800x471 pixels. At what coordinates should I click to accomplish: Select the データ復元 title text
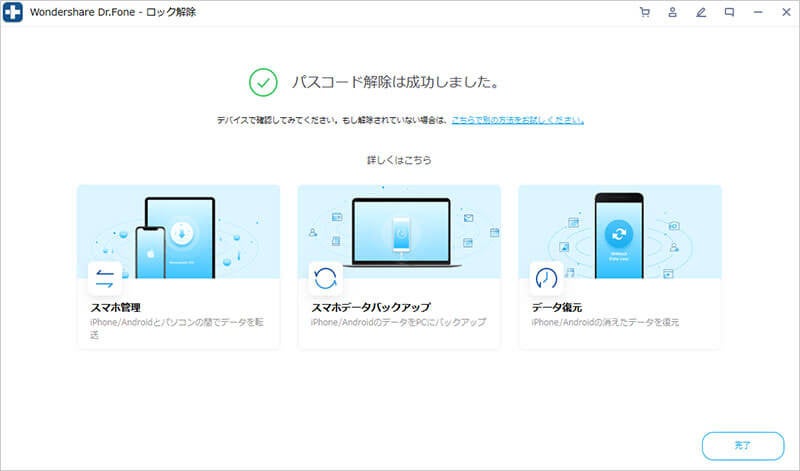pyautogui.click(x=557, y=307)
